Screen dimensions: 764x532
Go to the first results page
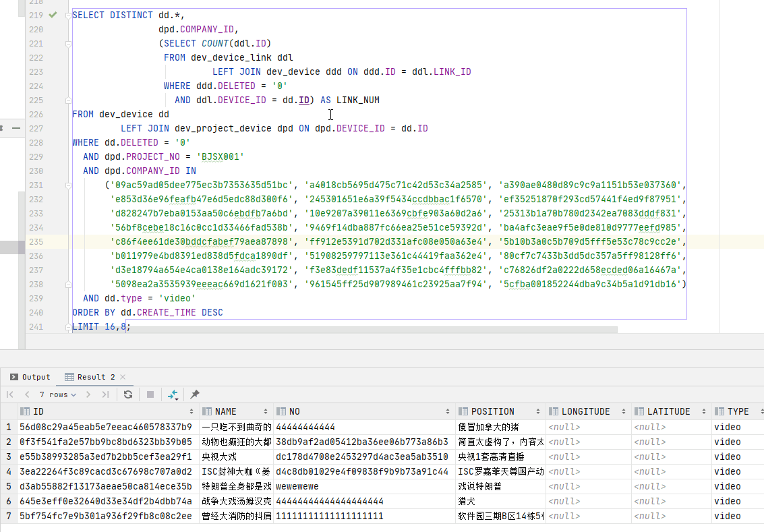[x=10, y=394]
